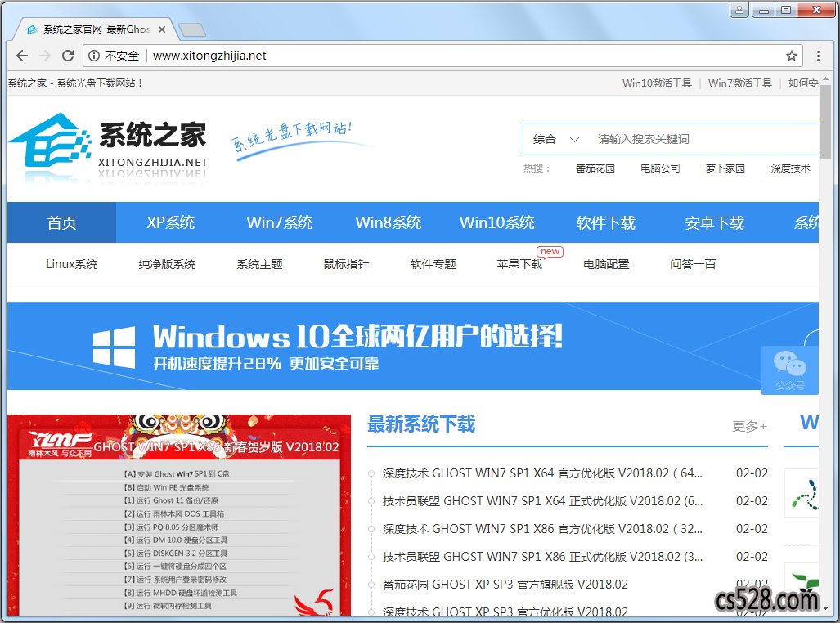840x623 pixels.
Task: Open the 软件专题 link
Action: [433, 264]
